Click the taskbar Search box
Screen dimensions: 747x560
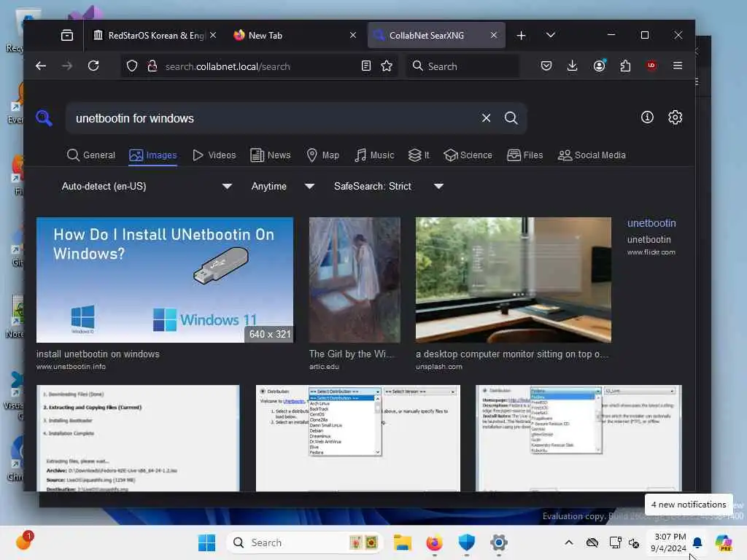[306, 542]
